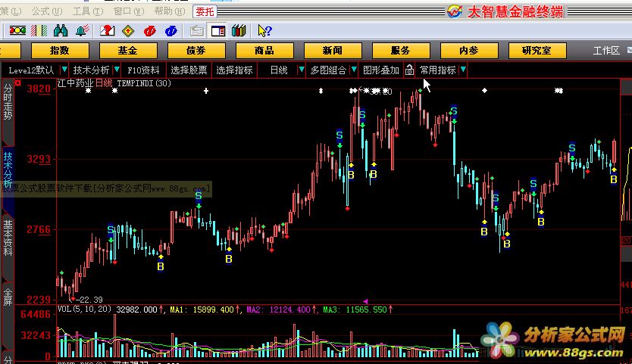Select the 商品 yellow button
632x364 pixels.
[x=264, y=51]
